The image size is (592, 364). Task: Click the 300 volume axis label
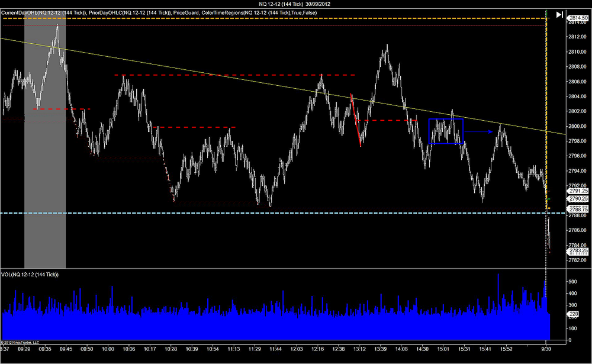[x=572, y=305]
